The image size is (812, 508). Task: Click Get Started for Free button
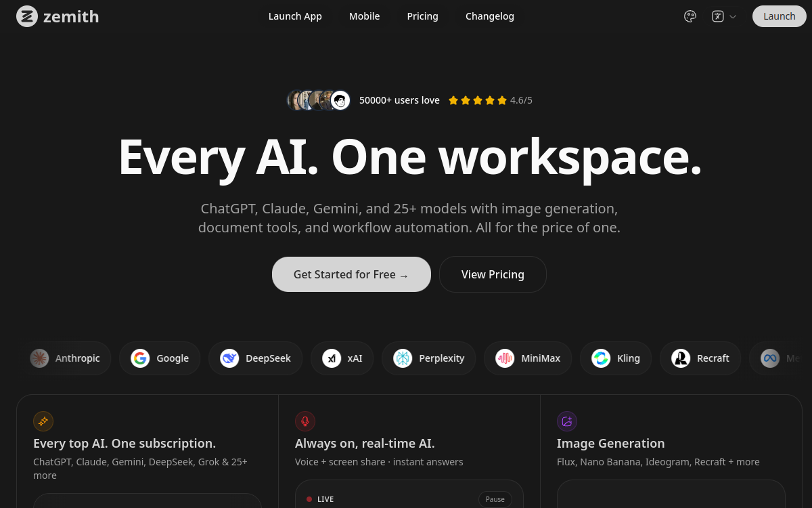[x=351, y=274]
